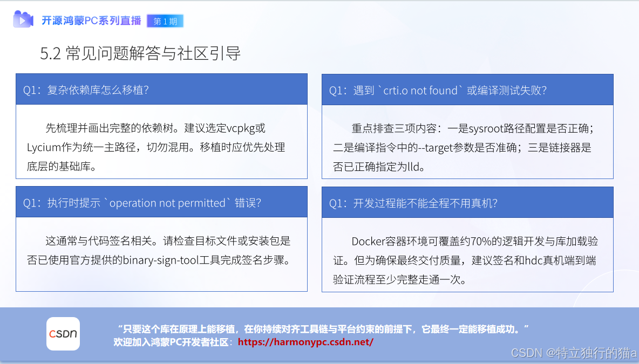Click the quote 只要这个库在原理上能移植
The width and height of the screenshot is (639, 364).
coord(323,328)
